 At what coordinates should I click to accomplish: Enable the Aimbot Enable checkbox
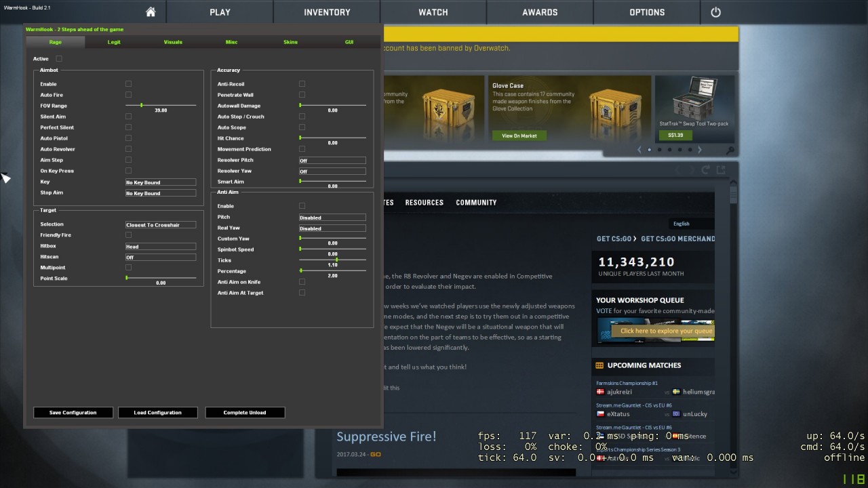128,84
